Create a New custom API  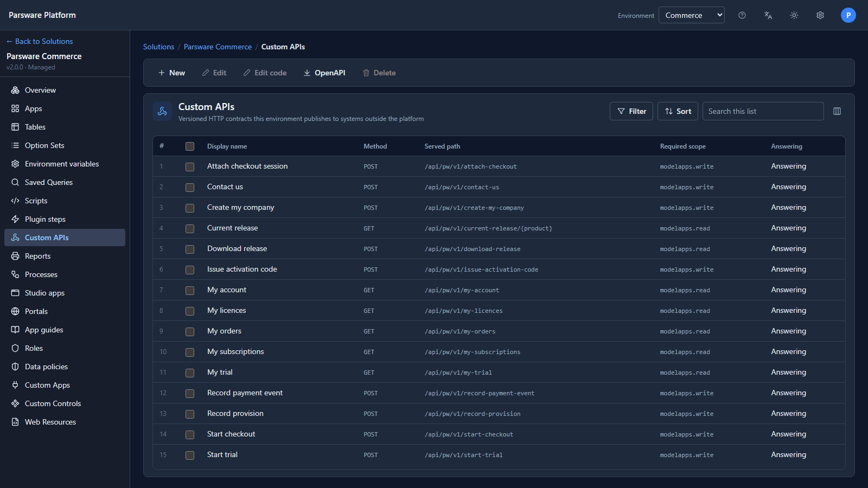(x=171, y=73)
